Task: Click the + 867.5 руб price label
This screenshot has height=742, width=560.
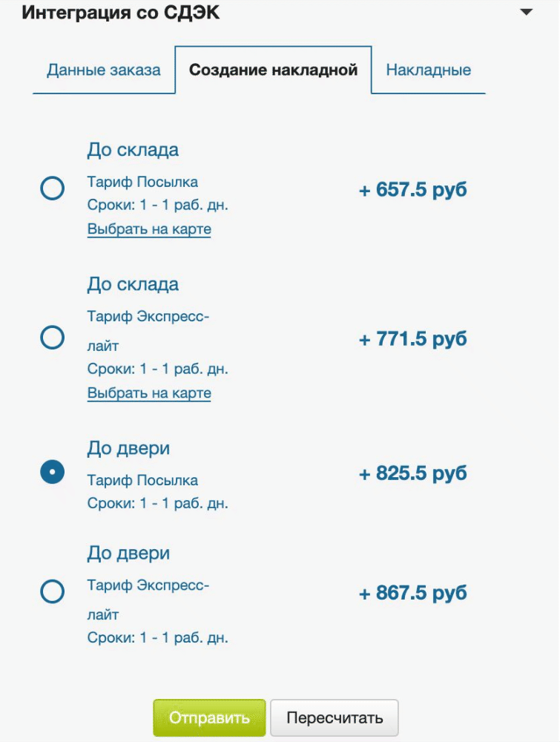Action: pos(413,593)
